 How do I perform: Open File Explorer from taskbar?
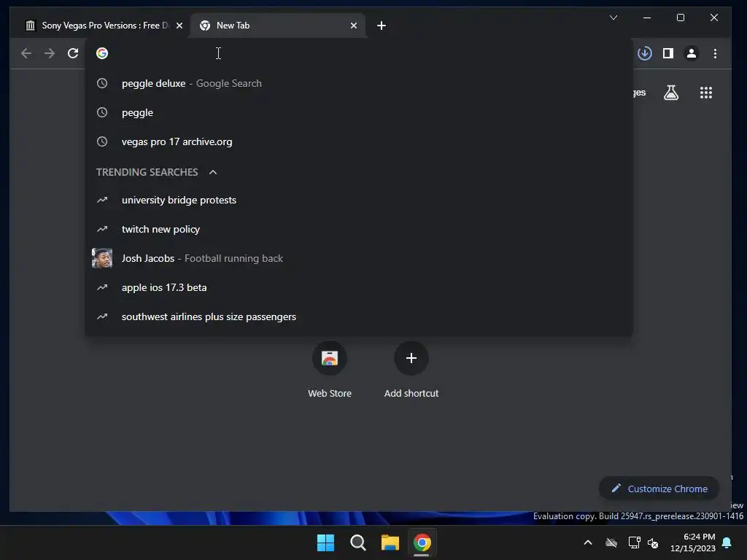pos(390,542)
